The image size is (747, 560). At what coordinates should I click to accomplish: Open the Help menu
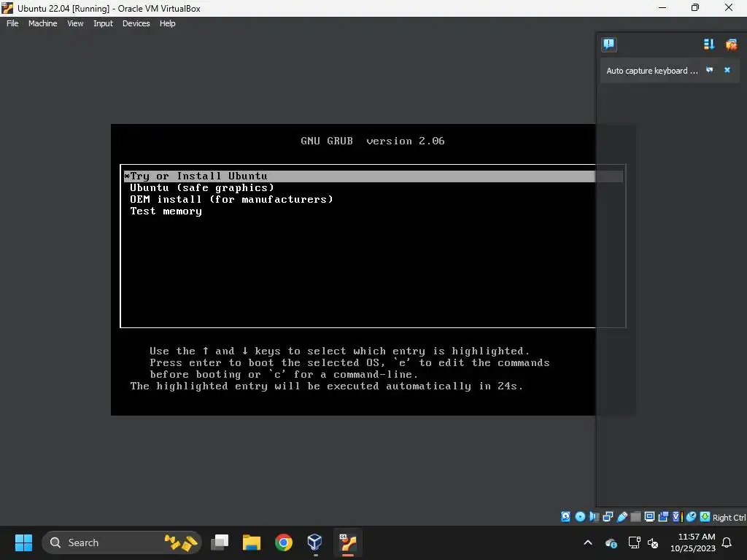point(167,23)
